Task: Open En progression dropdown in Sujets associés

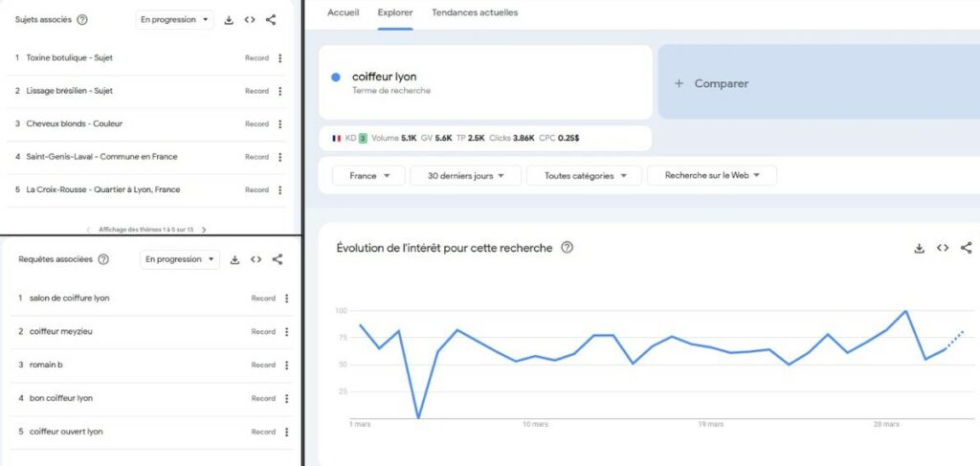Action: pos(174,20)
